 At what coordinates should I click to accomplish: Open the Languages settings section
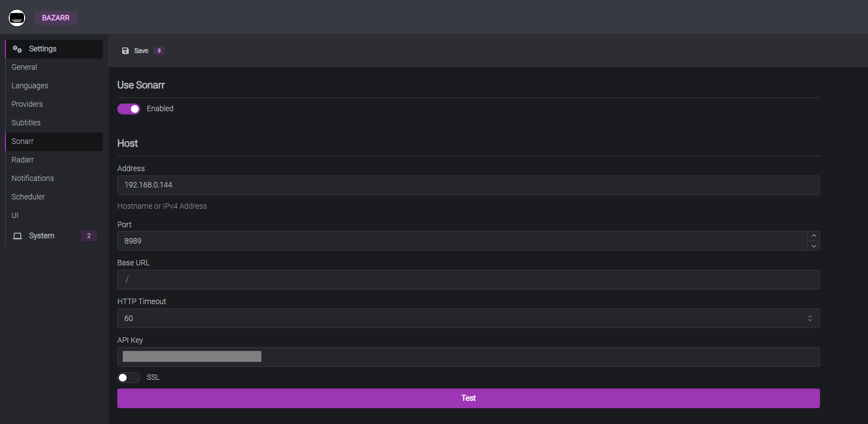pos(29,86)
